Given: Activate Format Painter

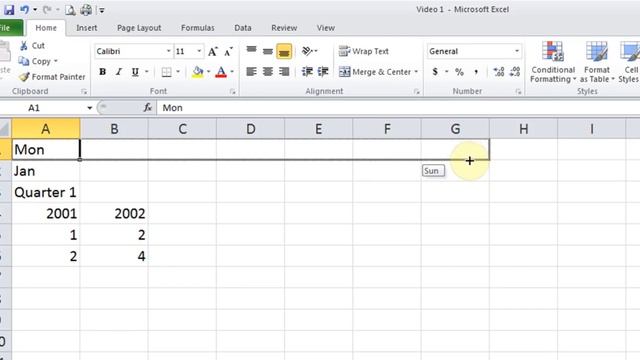Looking at the screenshot, I should 52,77.
